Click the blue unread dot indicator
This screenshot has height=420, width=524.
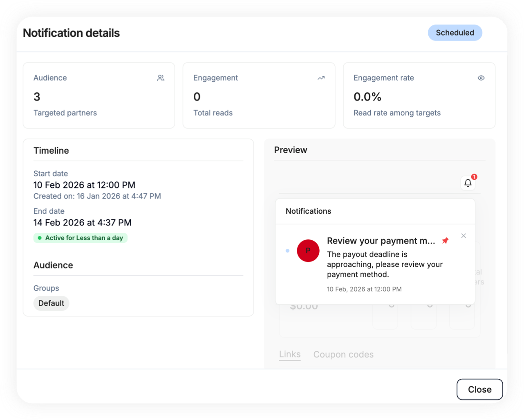point(288,251)
